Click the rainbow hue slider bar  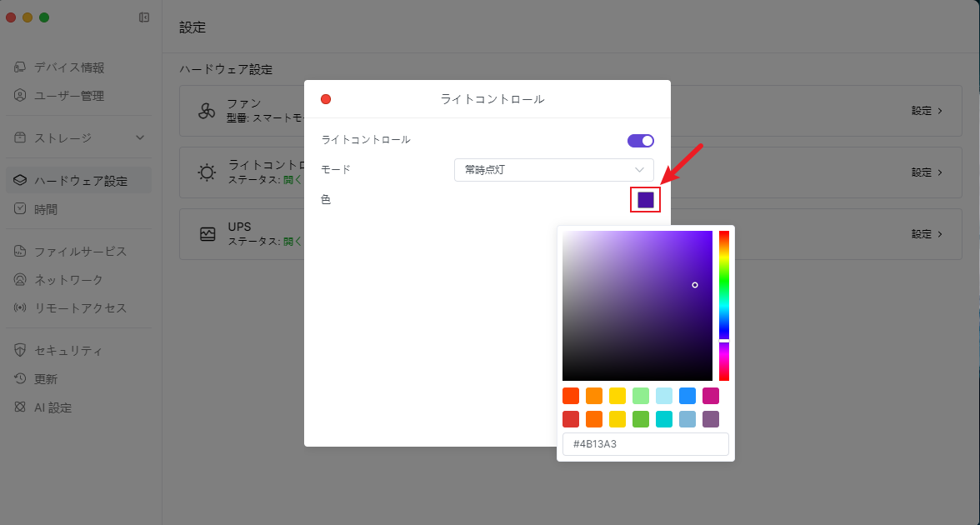point(724,284)
